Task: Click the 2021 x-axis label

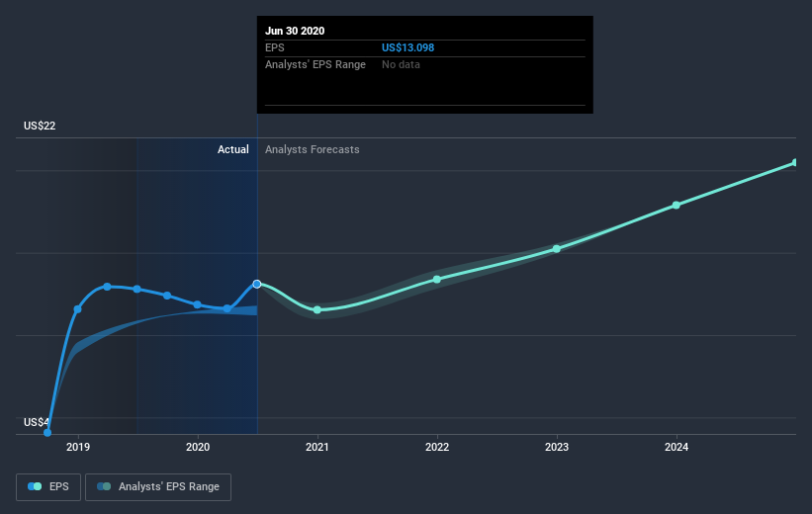Action: pos(317,447)
